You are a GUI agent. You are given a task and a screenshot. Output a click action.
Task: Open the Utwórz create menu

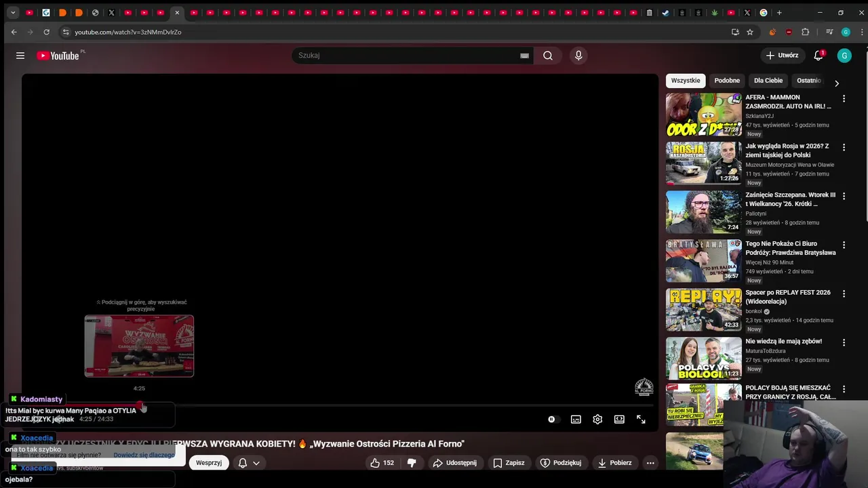[783, 56]
